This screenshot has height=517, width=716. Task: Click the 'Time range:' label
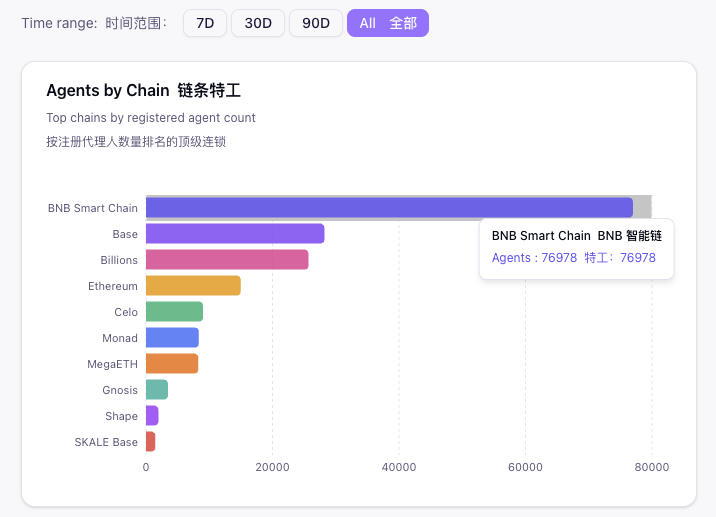[x=59, y=23]
